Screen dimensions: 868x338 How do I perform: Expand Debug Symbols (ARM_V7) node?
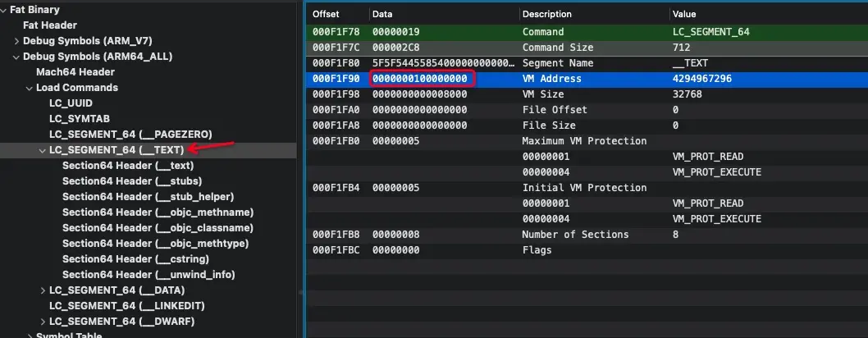coord(16,41)
